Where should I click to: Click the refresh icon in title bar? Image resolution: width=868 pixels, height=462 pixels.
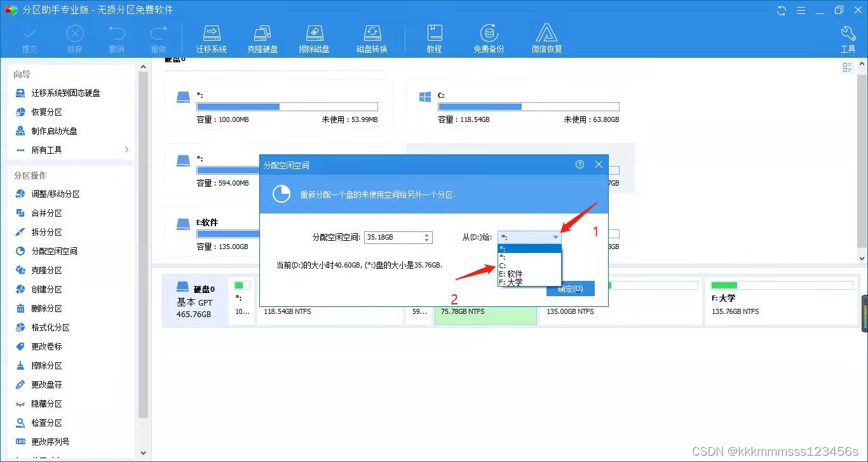coord(782,10)
